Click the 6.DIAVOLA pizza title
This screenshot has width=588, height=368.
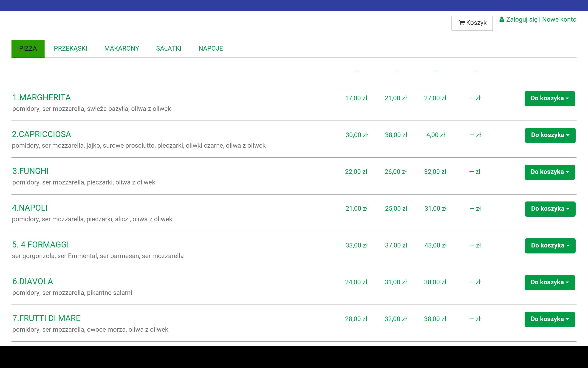click(x=33, y=281)
